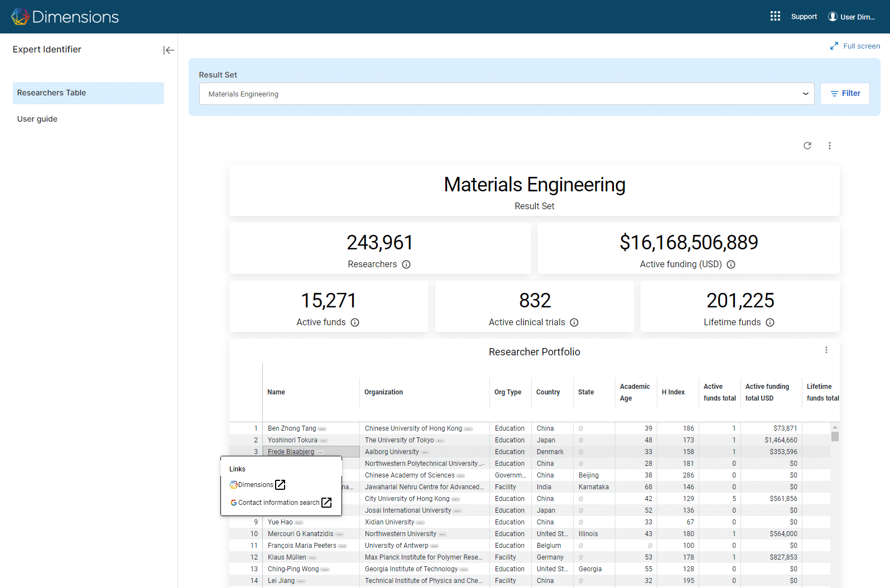The height and width of the screenshot is (588, 890).
Task: Open the dashboard three-dot options menu
Action: point(829,146)
